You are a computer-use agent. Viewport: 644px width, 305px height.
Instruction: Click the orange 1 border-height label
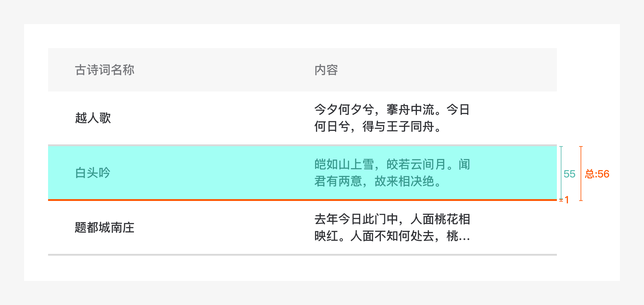pyautogui.click(x=567, y=200)
